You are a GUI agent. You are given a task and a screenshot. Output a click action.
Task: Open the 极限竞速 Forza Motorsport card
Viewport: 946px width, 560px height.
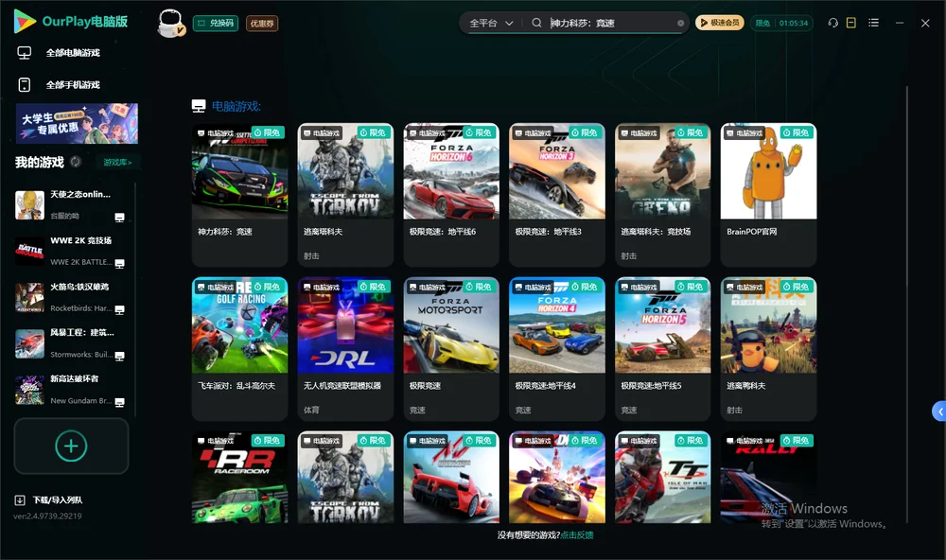pyautogui.click(x=451, y=349)
